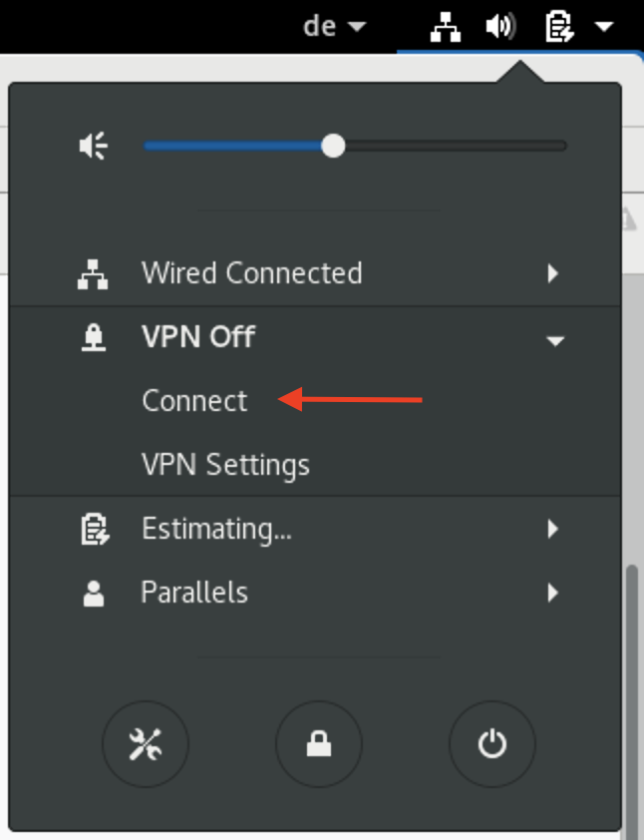This screenshot has height=840, width=644.
Task: Open VPN Settings entry
Action: (225, 465)
